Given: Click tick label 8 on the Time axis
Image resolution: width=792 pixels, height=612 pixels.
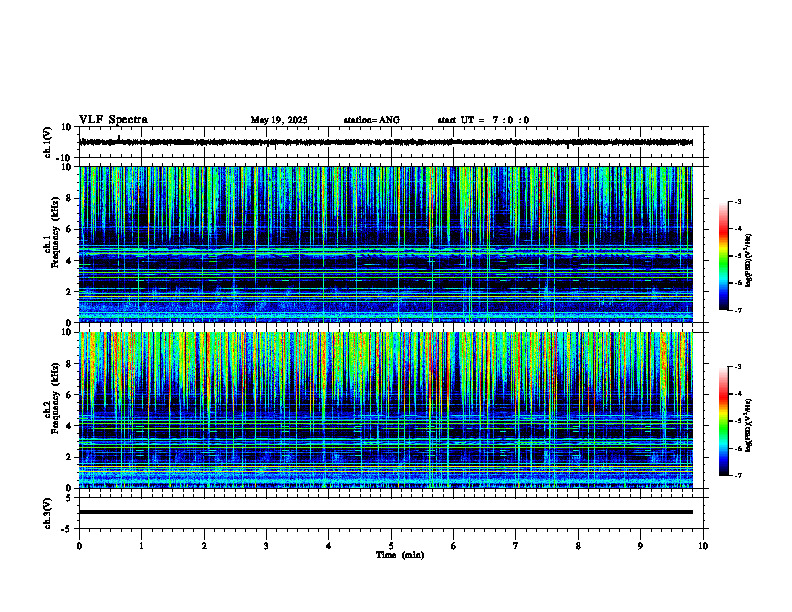Looking at the screenshot, I should click(578, 546).
